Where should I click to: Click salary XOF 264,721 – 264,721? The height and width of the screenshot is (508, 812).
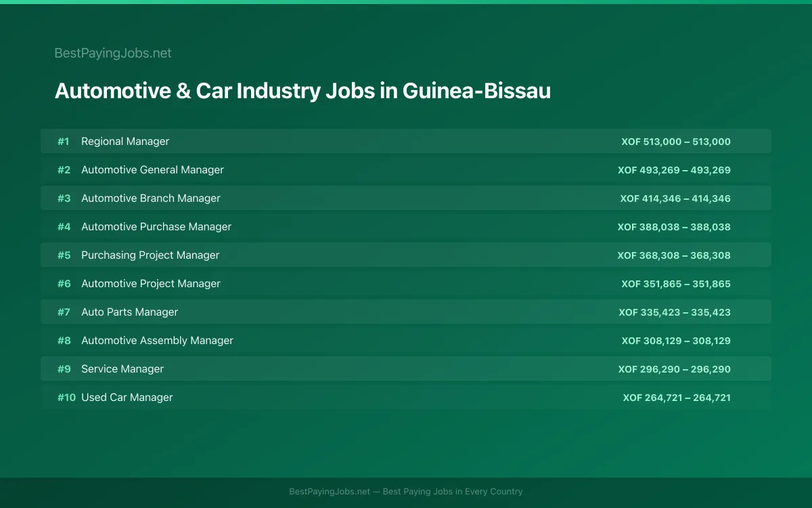click(677, 398)
